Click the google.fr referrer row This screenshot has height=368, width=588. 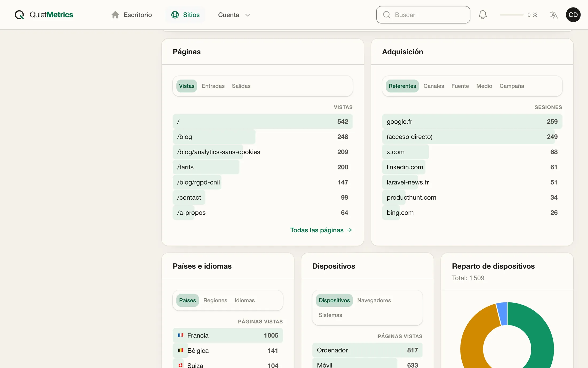coord(472,122)
